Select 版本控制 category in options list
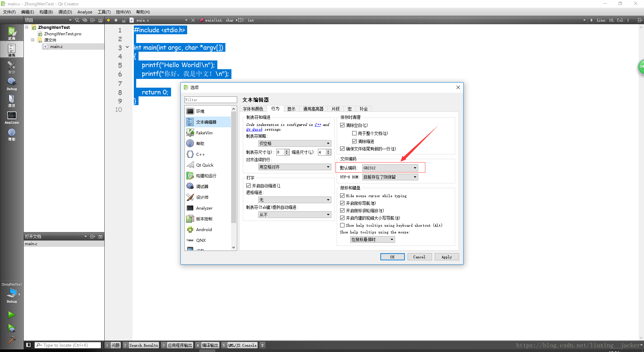 coord(208,219)
